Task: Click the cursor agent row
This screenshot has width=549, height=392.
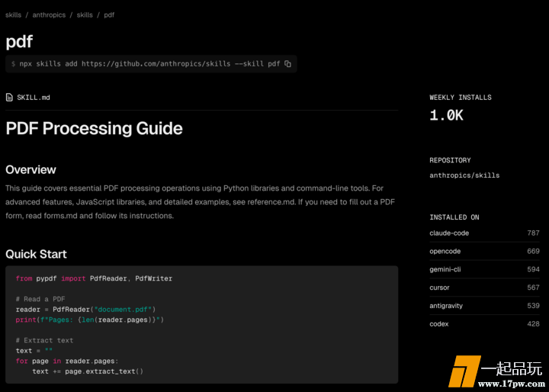Action: click(x=440, y=288)
